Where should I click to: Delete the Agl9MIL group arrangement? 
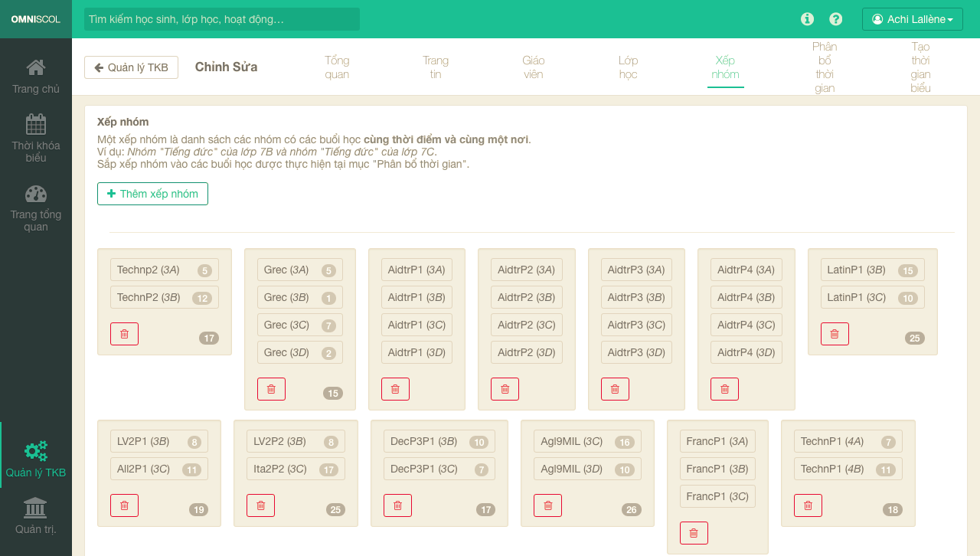click(x=547, y=505)
